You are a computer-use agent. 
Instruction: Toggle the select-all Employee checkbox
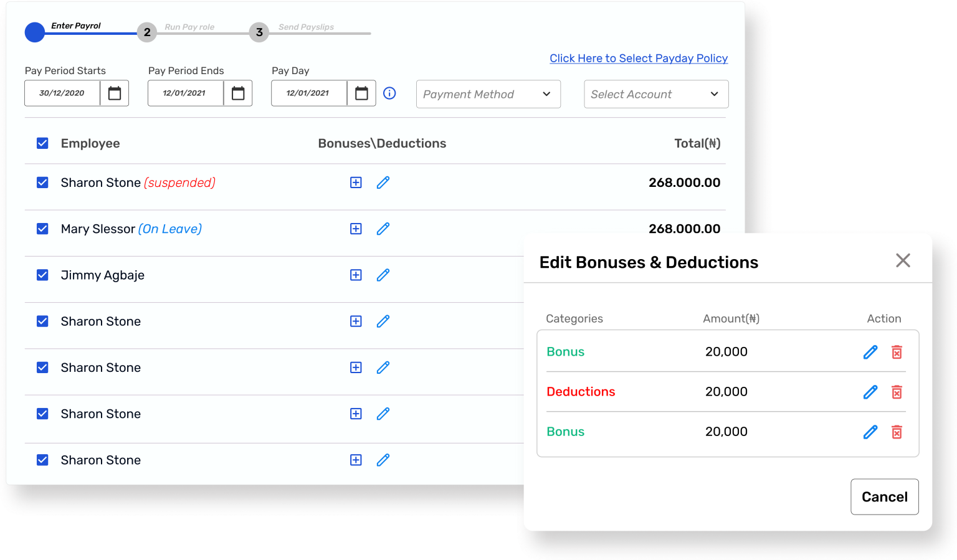(42, 143)
